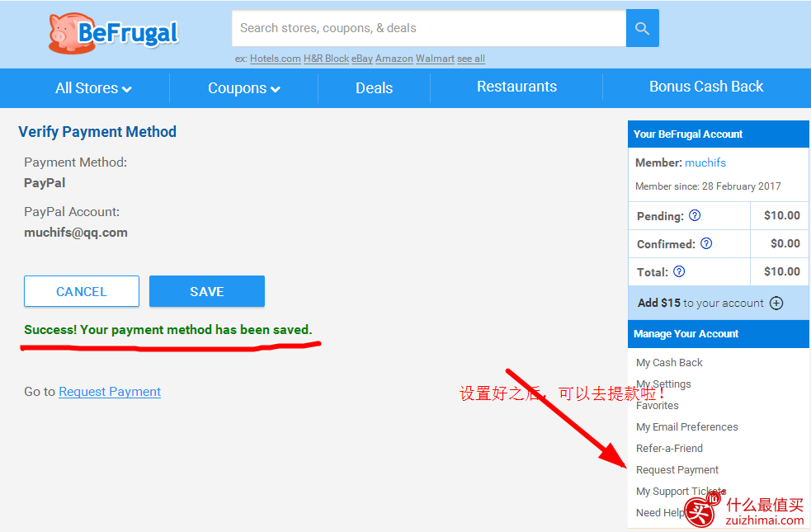Click the Verify Payment Method heading
Screen dimensions: 811x532
click(x=97, y=132)
